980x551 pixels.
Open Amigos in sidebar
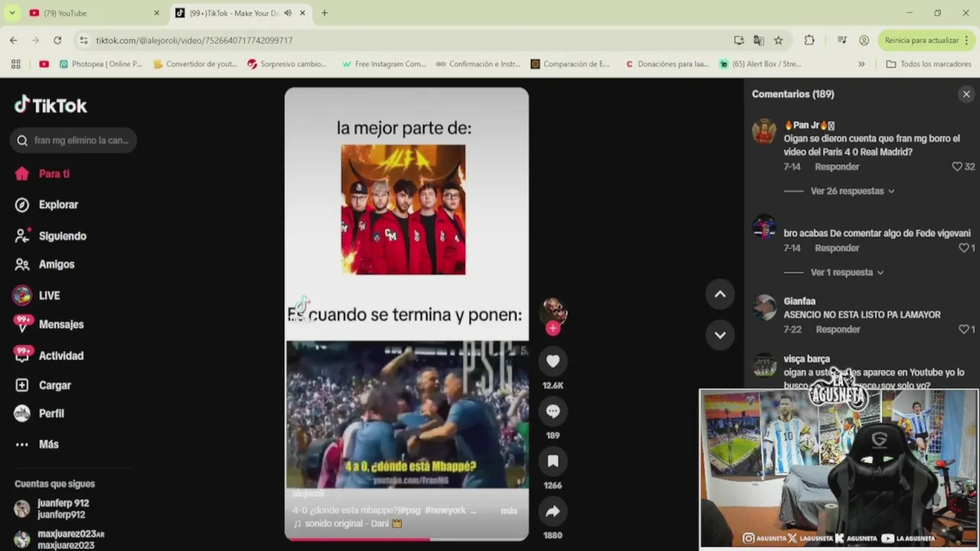(45, 264)
